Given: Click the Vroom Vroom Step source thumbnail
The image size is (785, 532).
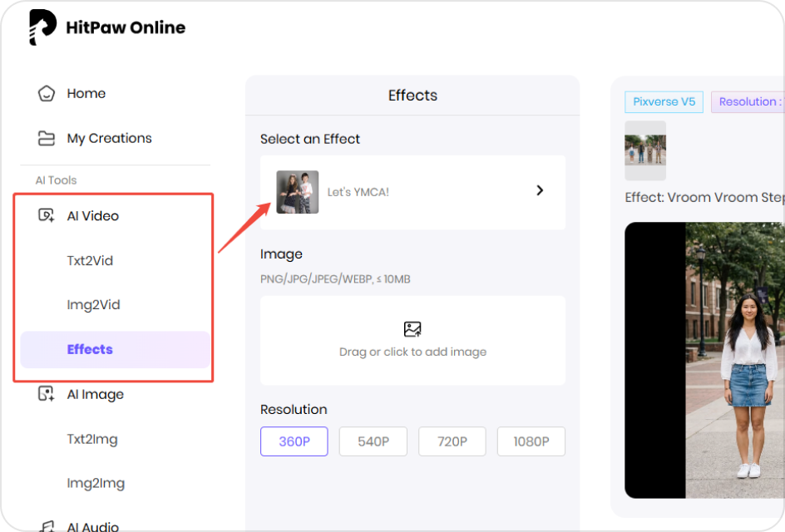Looking at the screenshot, I should tap(645, 150).
